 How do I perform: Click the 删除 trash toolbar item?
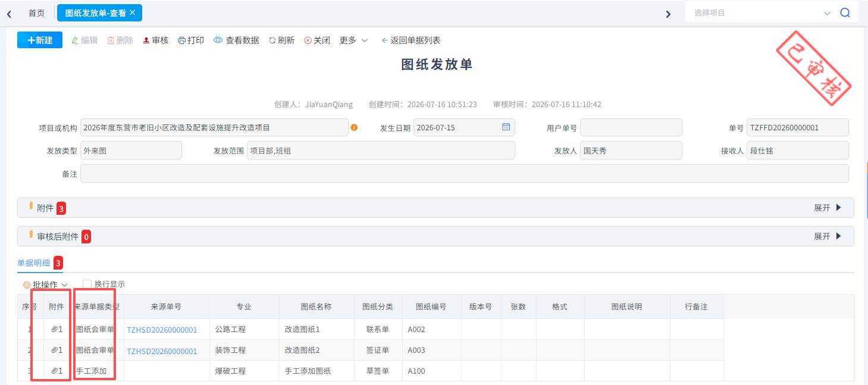point(120,40)
